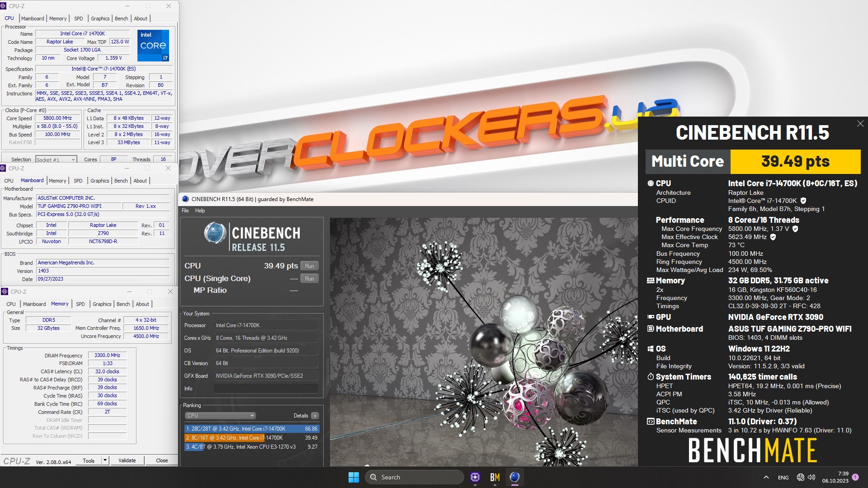Open CPU-Z icon in the taskbar
The width and height of the screenshot is (868, 488).
tap(475, 477)
